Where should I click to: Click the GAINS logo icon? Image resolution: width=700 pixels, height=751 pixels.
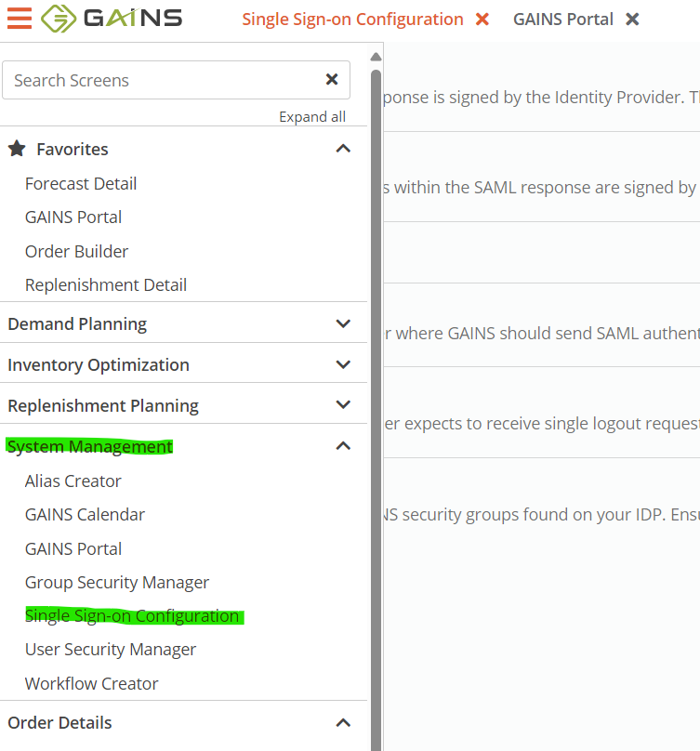(x=58, y=19)
